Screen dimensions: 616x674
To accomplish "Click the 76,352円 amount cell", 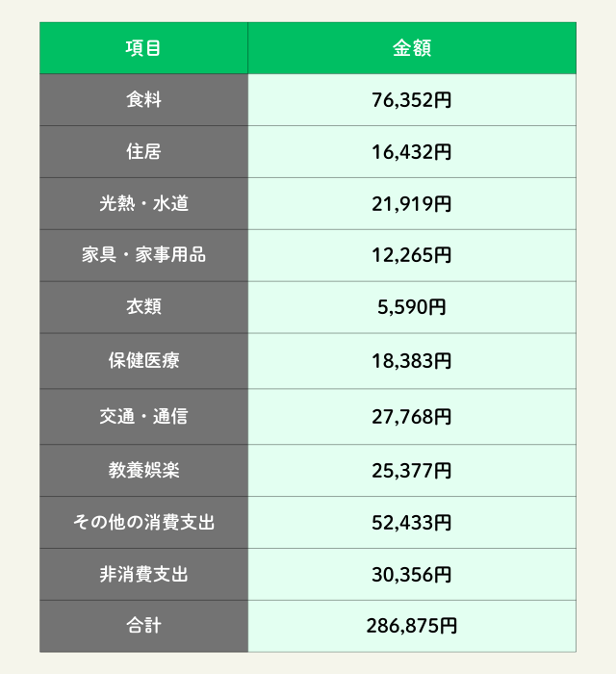I will (x=412, y=100).
